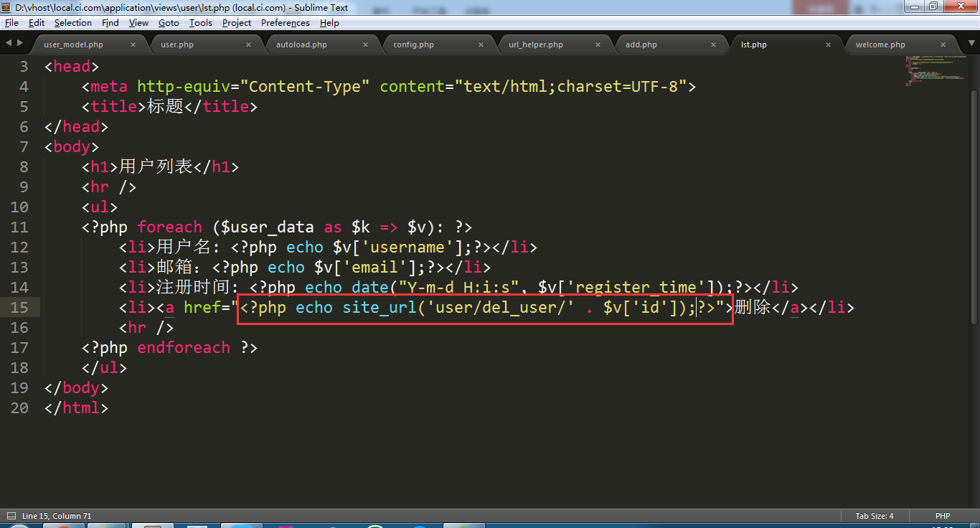Screen dimensions: 980x528
Task: Change the PHP syntax selector in status bar
Action: [942, 516]
